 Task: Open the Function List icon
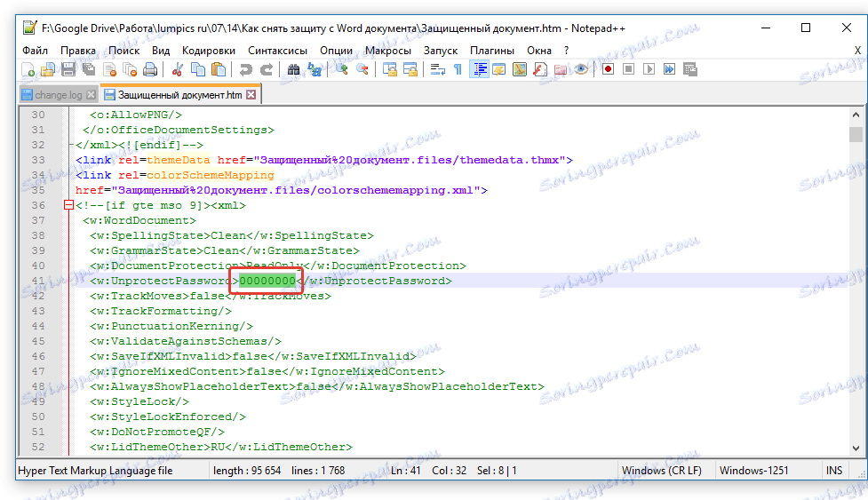pyautogui.click(x=540, y=69)
